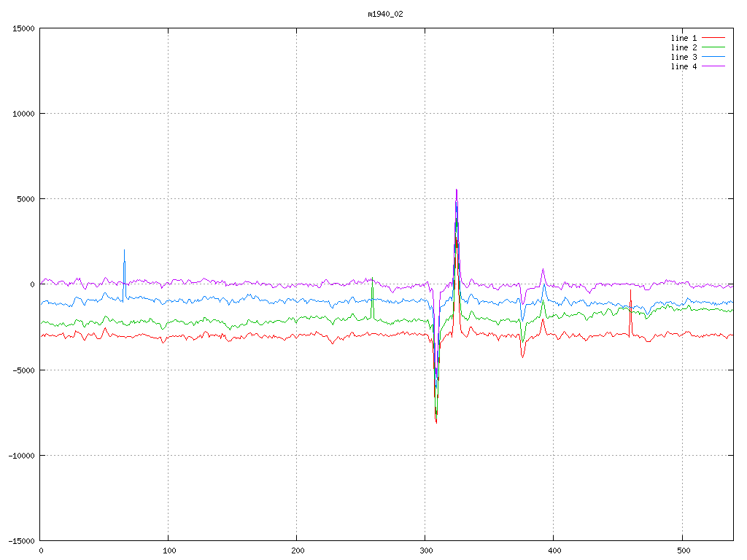Viewport: 747px width, 560px height.
Task: Click the deepest red trough below -5000
Action: pyautogui.click(x=436, y=421)
